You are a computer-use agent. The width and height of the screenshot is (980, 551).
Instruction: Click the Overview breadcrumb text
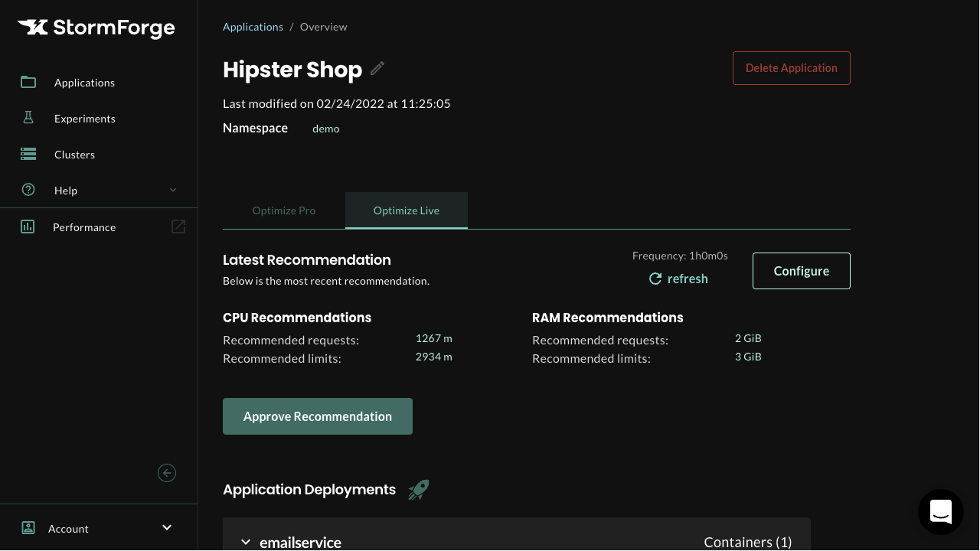(324, 27)
